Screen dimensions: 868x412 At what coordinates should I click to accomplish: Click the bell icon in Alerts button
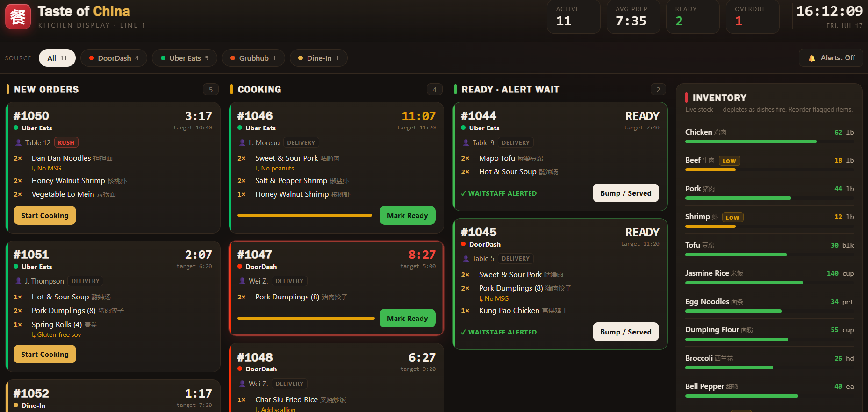pos(811,58)
